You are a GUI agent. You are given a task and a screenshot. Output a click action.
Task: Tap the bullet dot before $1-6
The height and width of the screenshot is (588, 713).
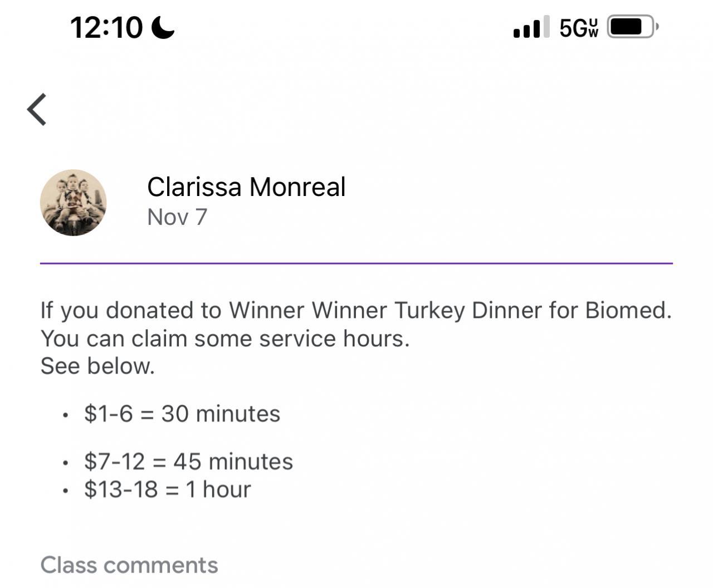66,415
